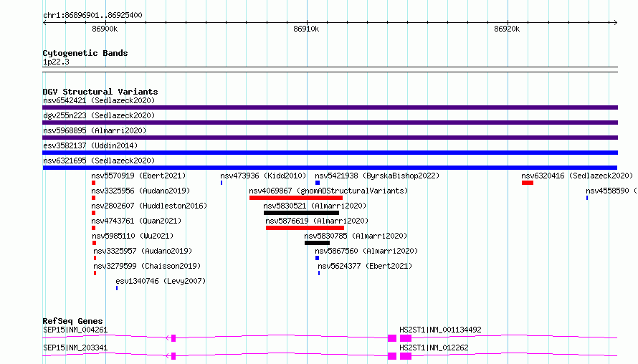This screenshot has height=364, width=638.
Task: Click the 86920k ruler tick label
Action: click(x=507, y=29)
